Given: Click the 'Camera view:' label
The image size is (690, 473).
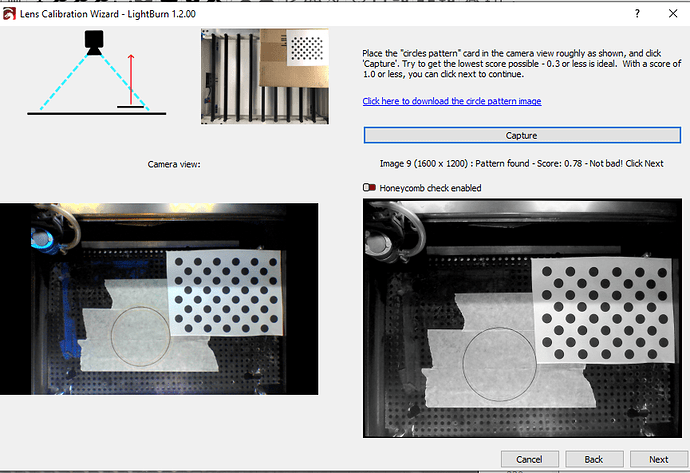Looking at the screenshot, I should (x=174, y=164).
